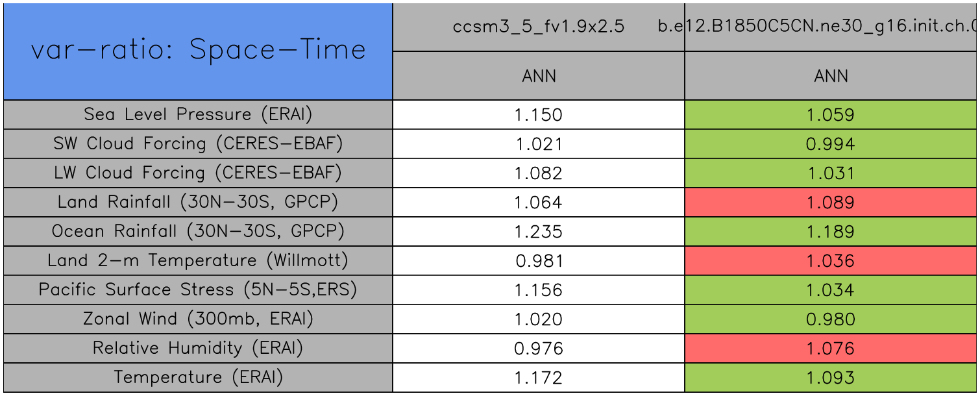
Task: Click the ANN header in the last column
Action: pos(831,76)
